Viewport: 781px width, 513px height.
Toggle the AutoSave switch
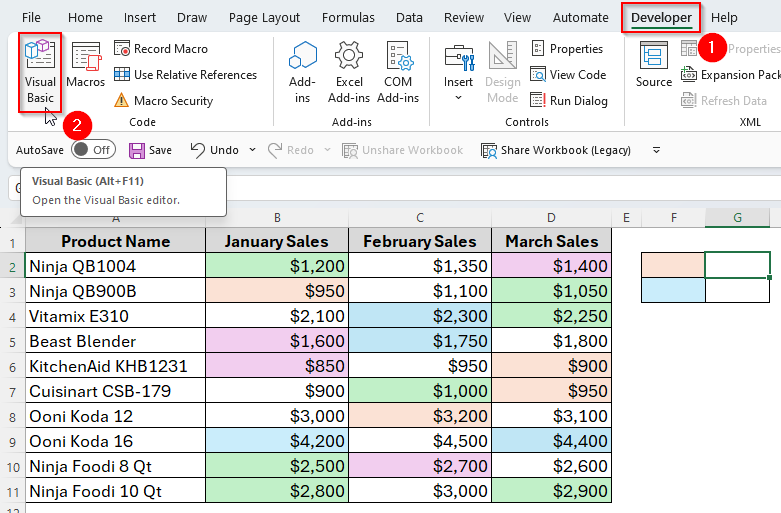coord(92,150)
